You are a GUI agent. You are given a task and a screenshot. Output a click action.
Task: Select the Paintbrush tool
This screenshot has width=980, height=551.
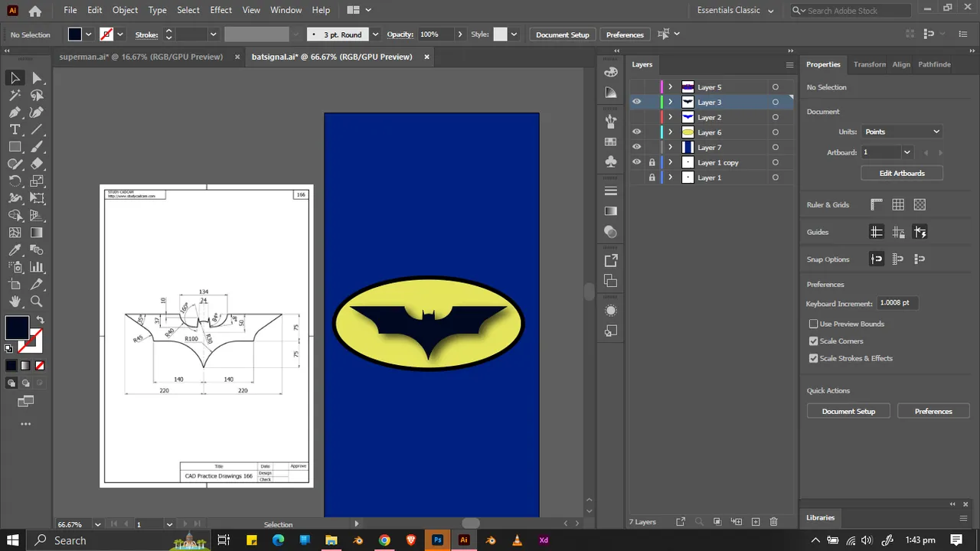pyautogui.click(x=37, y=147)
